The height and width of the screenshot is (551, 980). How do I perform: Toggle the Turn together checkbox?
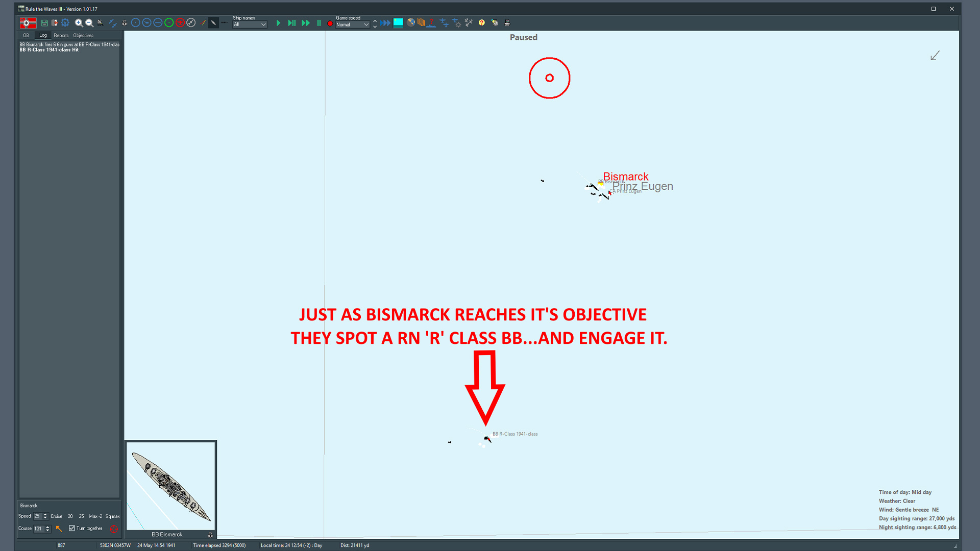(72, 529)
